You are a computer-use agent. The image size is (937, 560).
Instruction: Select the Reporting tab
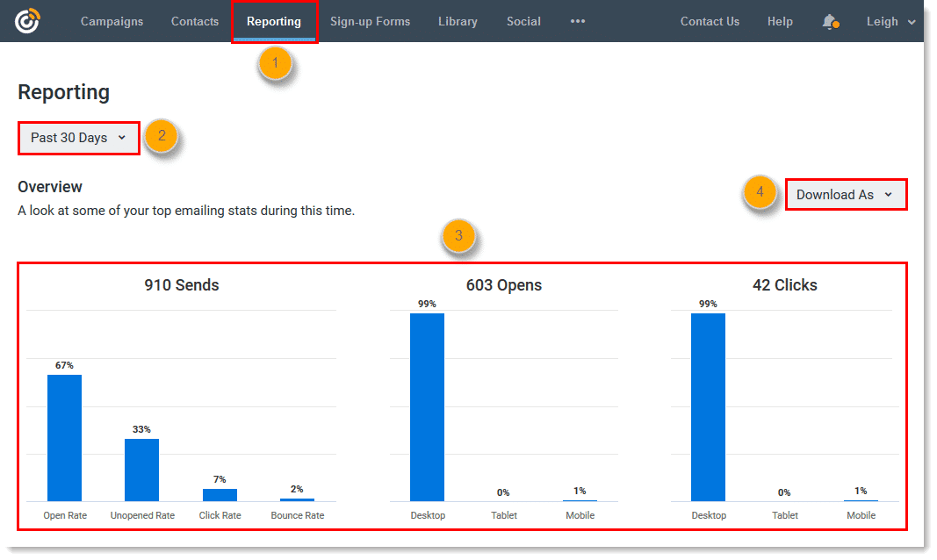(x=274, y=21)
